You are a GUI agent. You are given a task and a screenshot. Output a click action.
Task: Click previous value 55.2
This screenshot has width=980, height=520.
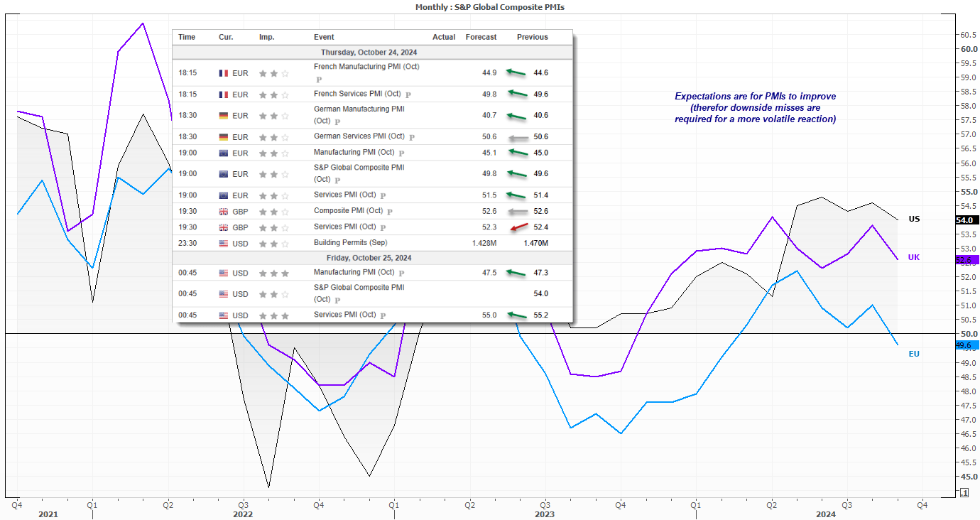point(541,315)
